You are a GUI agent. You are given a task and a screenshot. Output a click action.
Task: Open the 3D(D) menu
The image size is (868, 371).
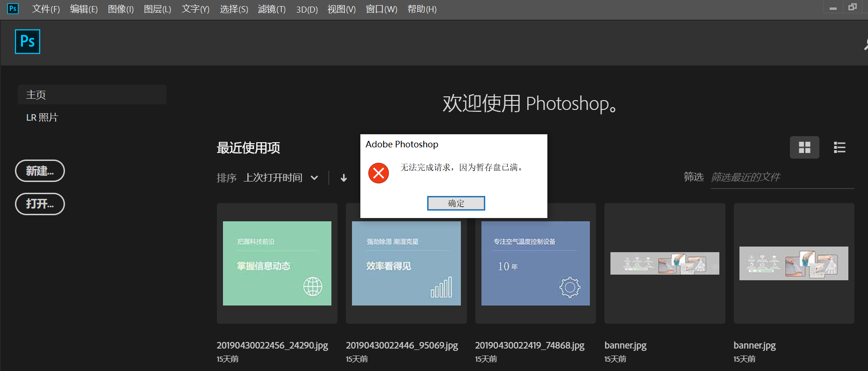[x=307, y=9]
